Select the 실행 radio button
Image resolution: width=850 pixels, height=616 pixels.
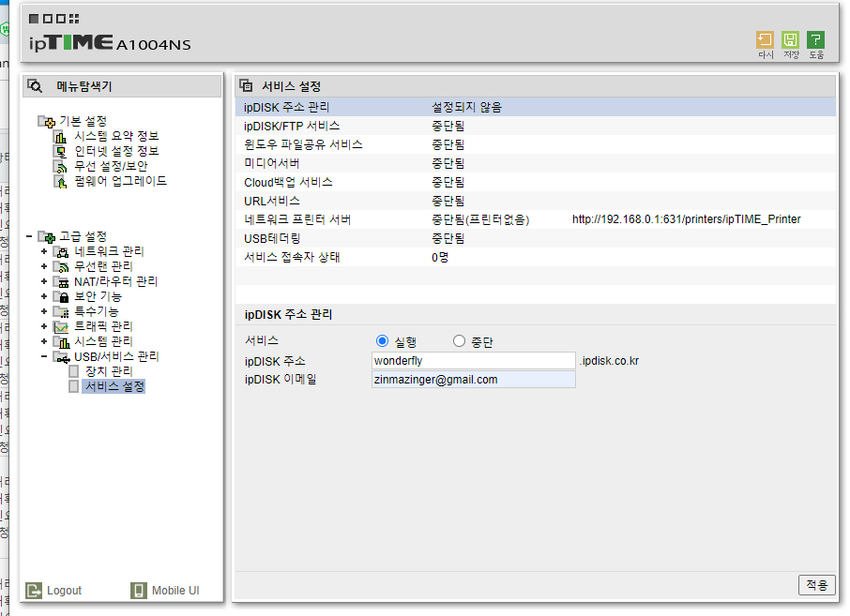click(382, 340)
